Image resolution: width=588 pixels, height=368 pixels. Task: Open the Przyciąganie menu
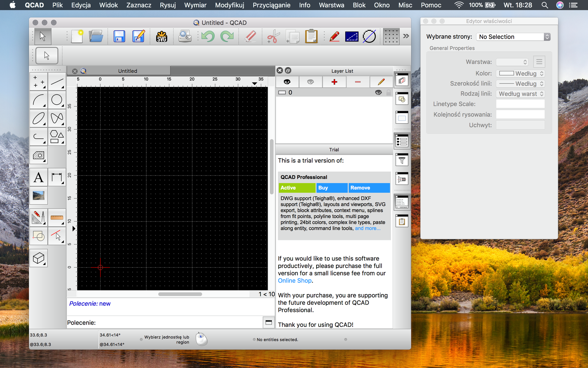(x=271, y=5)
